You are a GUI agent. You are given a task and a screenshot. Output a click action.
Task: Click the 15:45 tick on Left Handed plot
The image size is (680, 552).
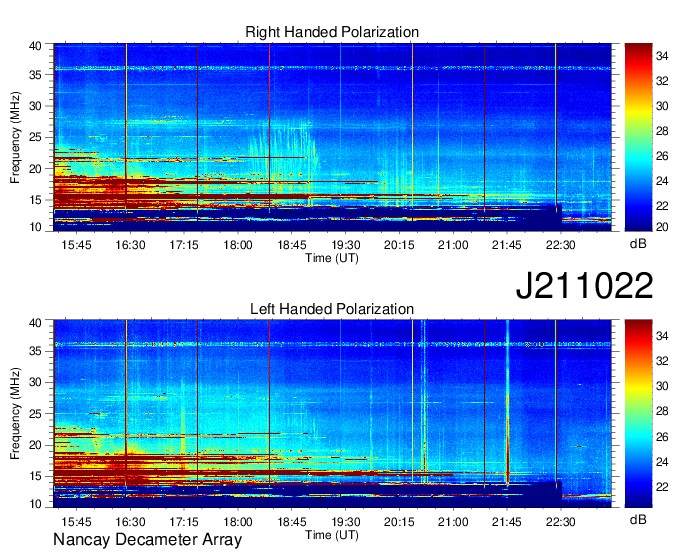(x=76, y=521)
